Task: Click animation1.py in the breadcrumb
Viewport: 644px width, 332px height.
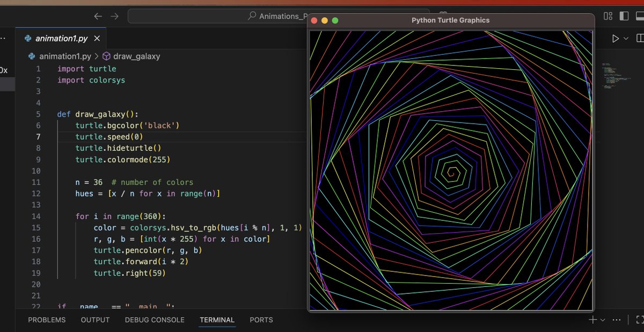Action: 64,56
